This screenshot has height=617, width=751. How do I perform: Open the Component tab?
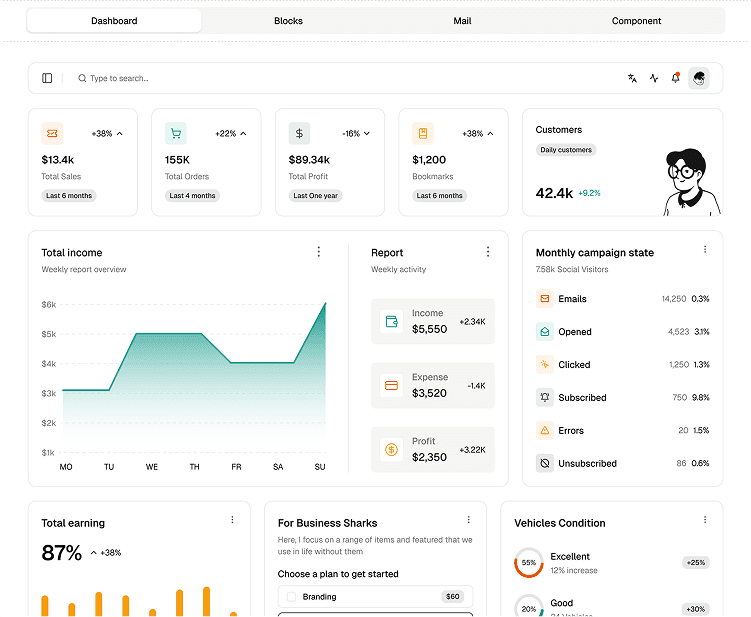coord(636,21)
